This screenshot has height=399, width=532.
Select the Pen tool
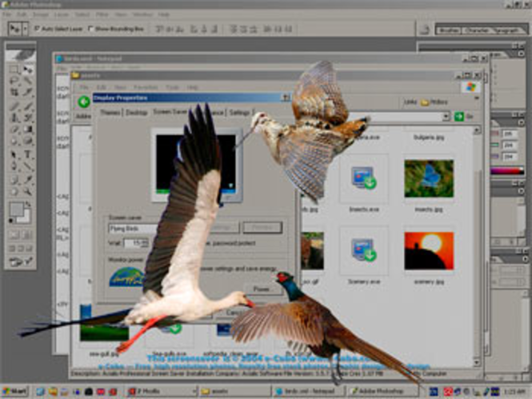14,166
